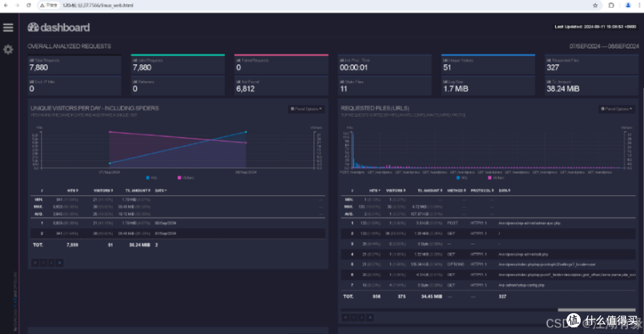Click the browser forward arrow

click(17, 5)
